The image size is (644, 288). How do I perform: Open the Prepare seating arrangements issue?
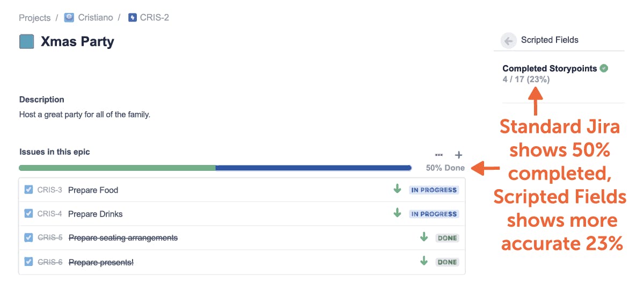123,238
